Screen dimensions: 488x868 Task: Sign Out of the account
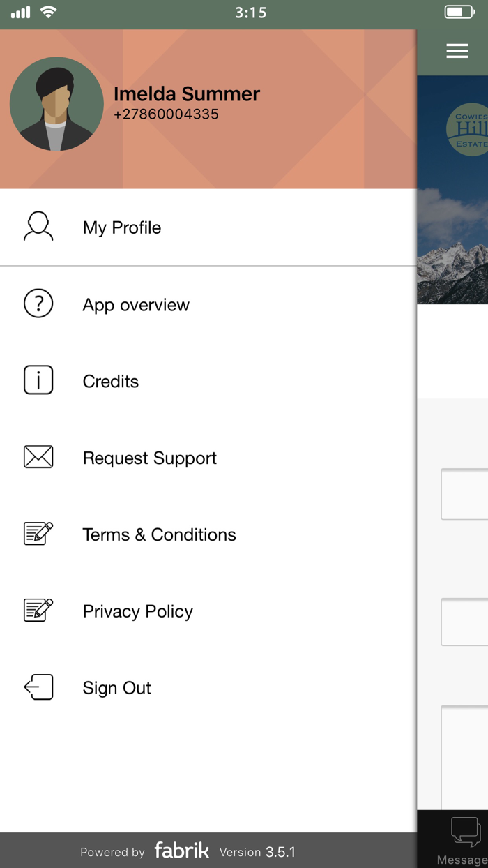coord(117,689)
